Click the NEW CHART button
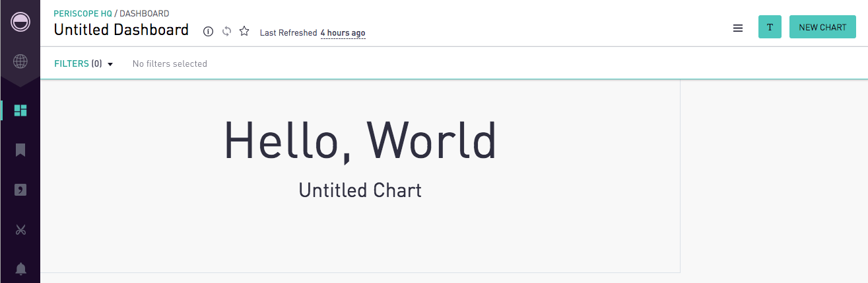868x283 pixels. coord(822,27)
